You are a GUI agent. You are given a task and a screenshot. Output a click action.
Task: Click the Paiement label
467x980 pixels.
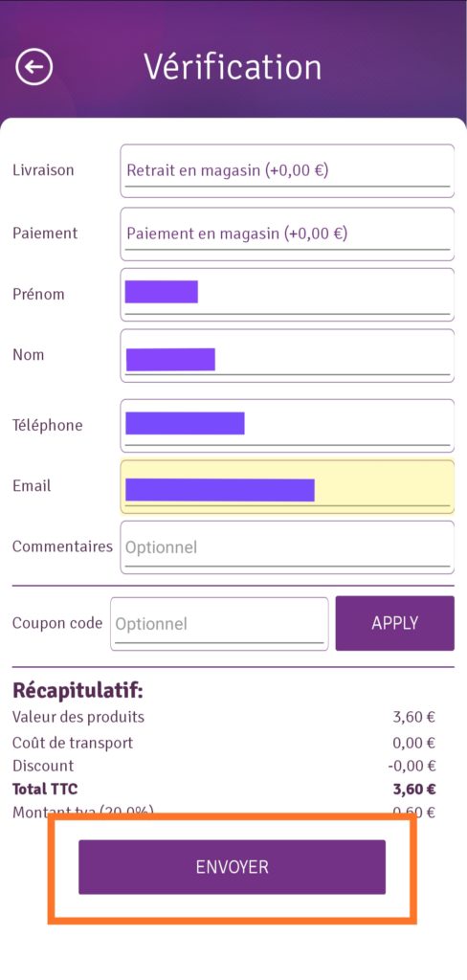[x=45, y=234]
